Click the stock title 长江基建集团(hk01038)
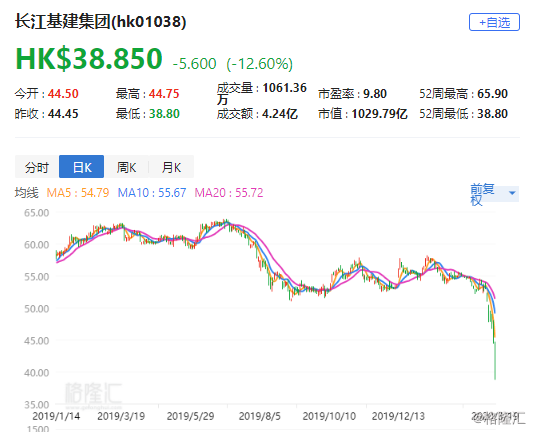The width and height of the screenshot is (533, 432). pos(101,22)
